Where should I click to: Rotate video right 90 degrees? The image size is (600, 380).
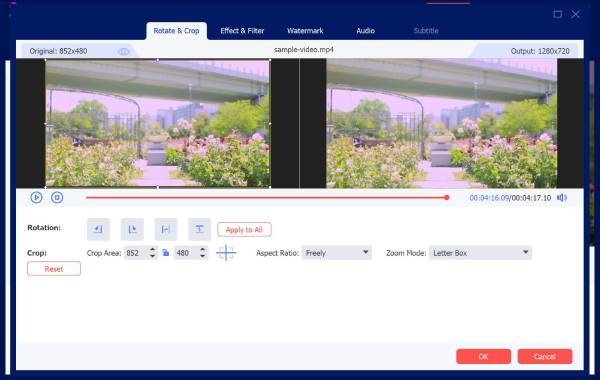coord(132,229)
